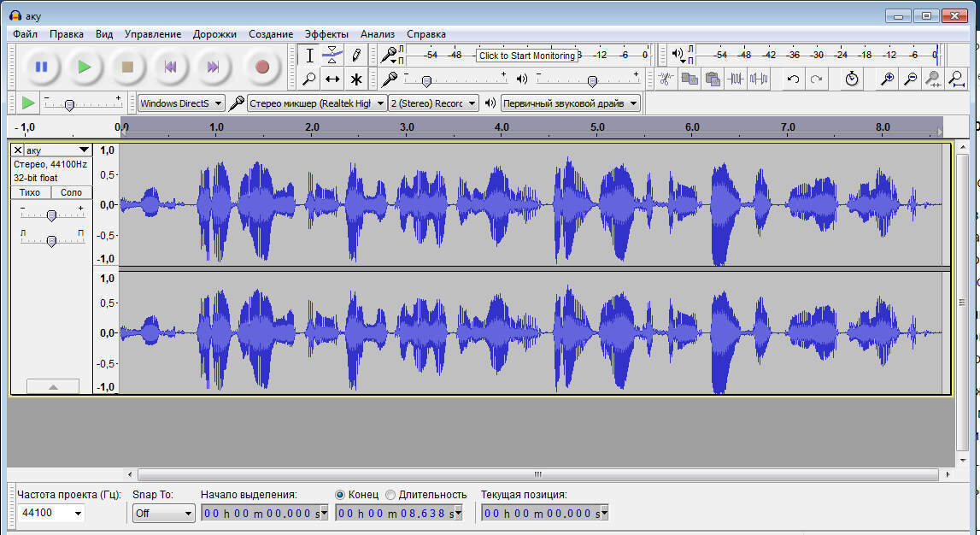Viewport: 980px width, 535px height.
Task: Adjust the track gain slider
Action: (52, 215)
